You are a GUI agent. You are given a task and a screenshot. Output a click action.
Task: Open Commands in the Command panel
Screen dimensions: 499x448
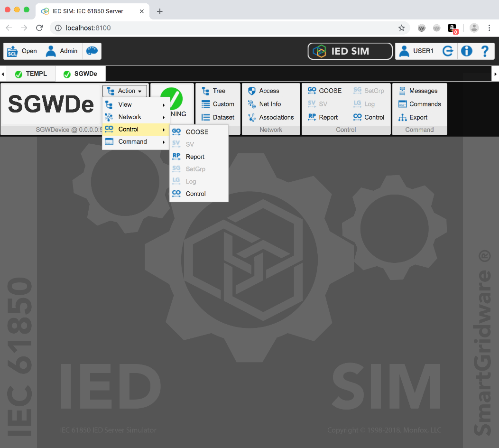pos(420,104)
